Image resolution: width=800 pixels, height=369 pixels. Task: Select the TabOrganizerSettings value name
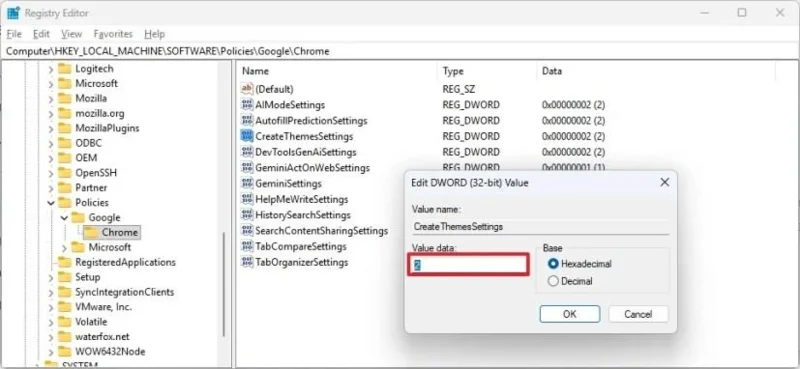point(302,262)
